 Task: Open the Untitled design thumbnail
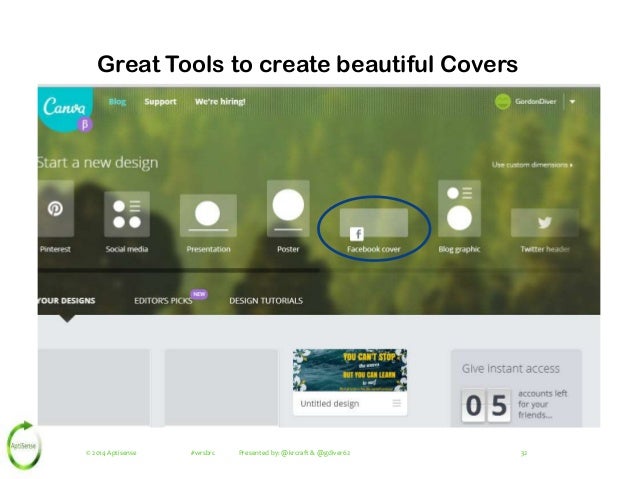(x=350, y=370)
